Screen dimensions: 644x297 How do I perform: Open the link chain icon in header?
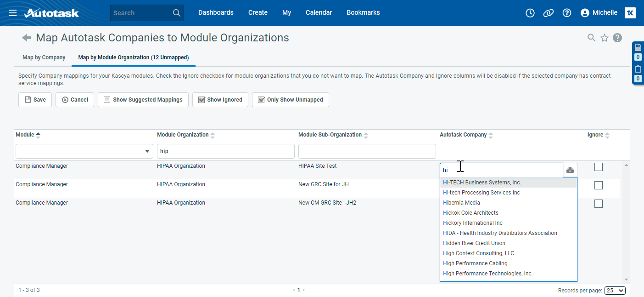[x=549, y=13]
